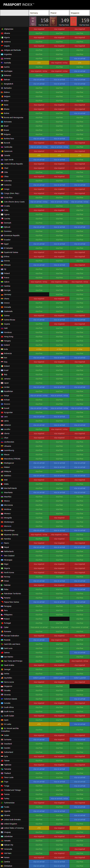The width and height of the screenshot is (90, 868).
Task: Click the Brazil flag icon
Action: click(2, 126)
